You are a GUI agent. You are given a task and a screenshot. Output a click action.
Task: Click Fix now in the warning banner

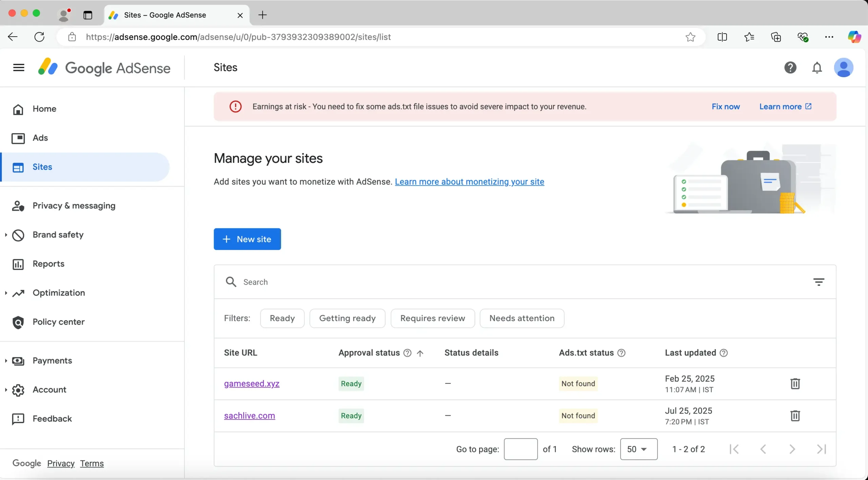click(726, 106)
